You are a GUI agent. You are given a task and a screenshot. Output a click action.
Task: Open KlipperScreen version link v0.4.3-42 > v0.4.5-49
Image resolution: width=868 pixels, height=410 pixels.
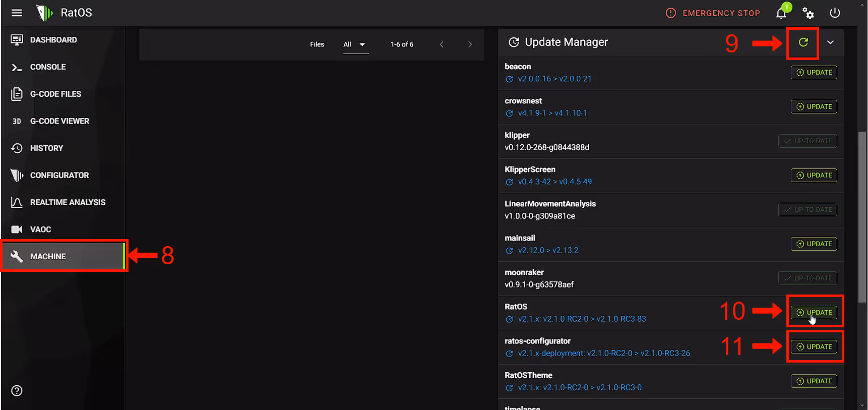pyautogui.click(x=554, y=182)
